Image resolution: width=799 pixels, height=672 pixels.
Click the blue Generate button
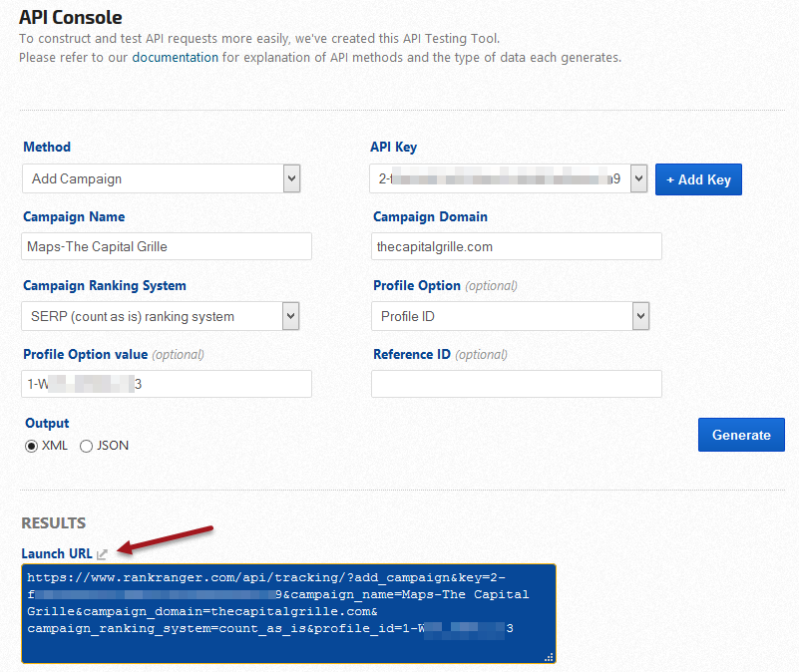[x=741, y=435]
